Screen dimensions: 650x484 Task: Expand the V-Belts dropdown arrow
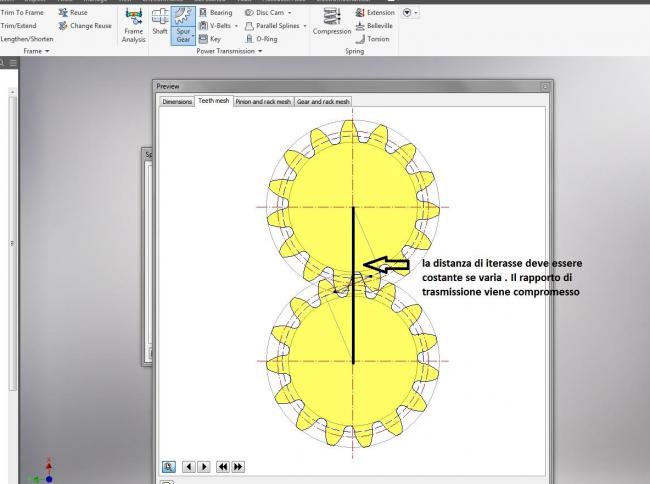coord(236,26)
